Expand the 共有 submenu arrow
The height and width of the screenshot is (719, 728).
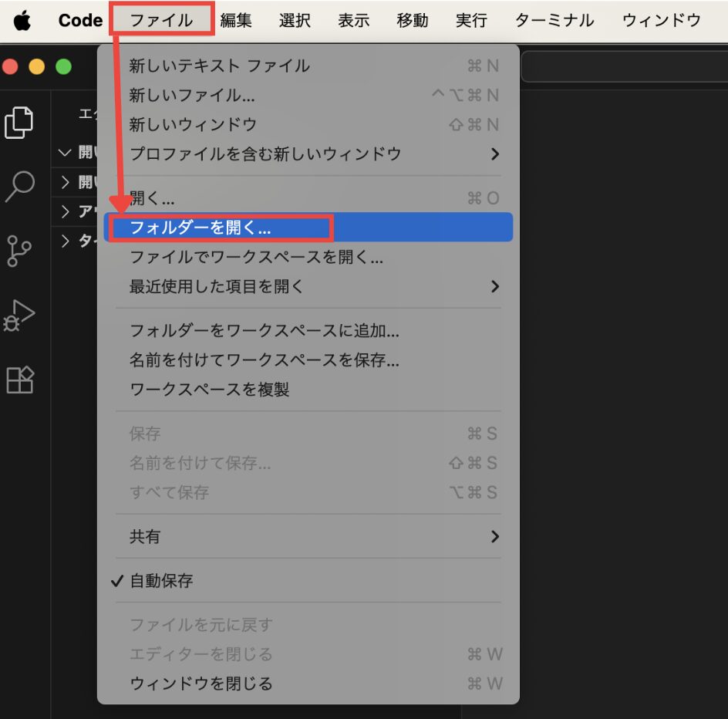click(494, 536)
